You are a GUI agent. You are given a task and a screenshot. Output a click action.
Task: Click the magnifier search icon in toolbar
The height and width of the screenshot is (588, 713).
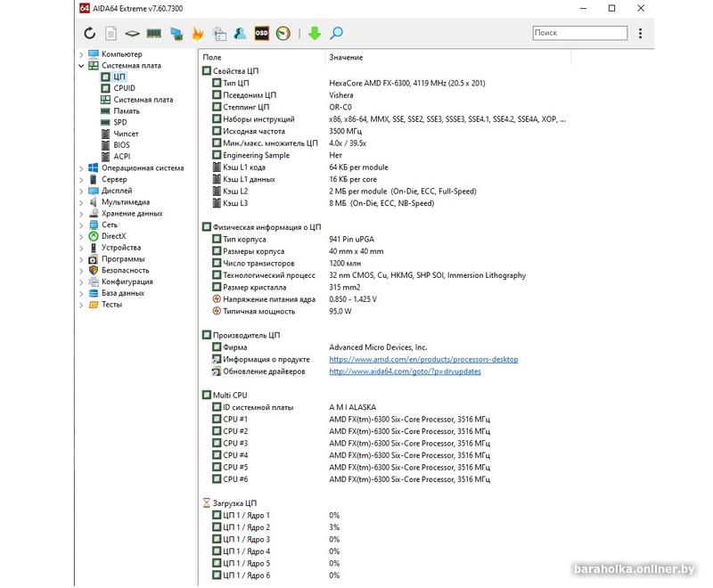336,34
